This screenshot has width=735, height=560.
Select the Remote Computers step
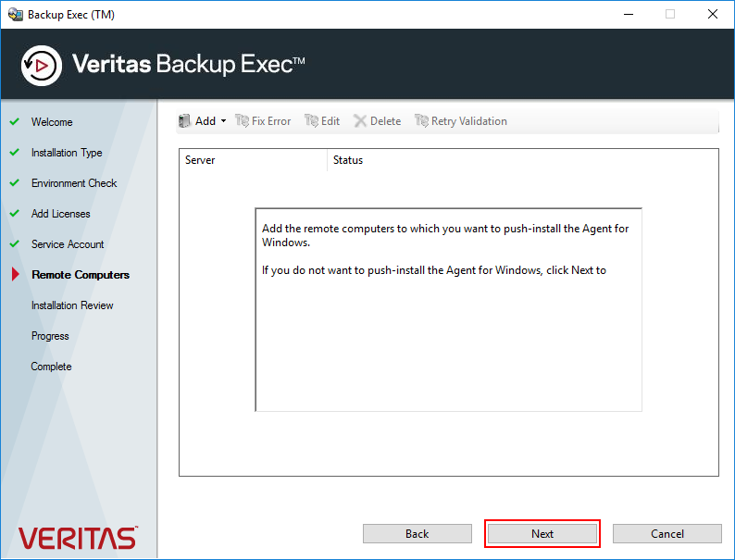81,275
